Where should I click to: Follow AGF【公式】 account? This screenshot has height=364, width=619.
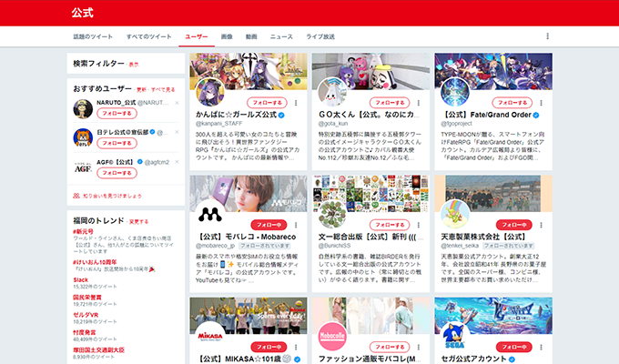pos(117,173)
